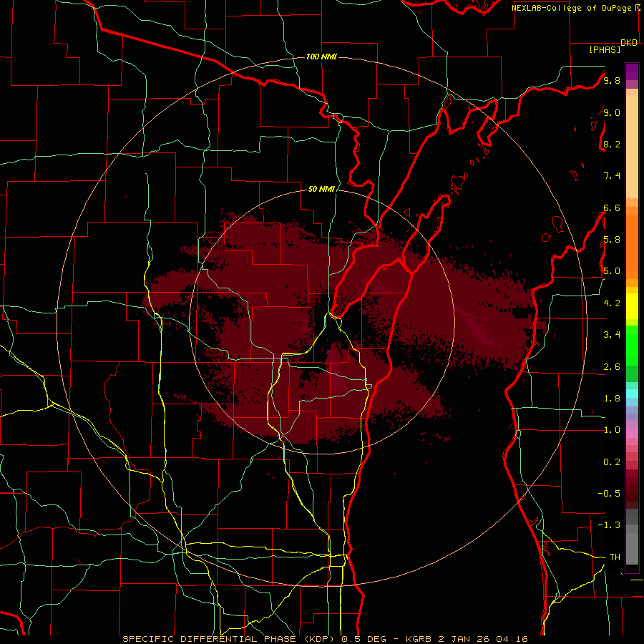
Task: Click the -1.3 legend value
Action: coord(609,525)
